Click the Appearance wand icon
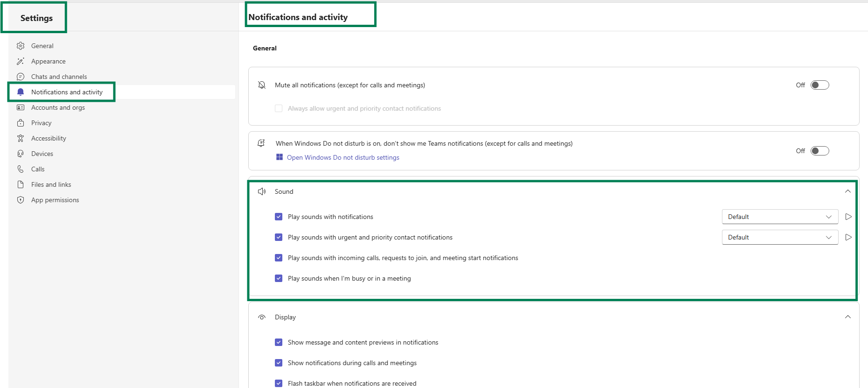The image size is (868, 388). point(21,61)
